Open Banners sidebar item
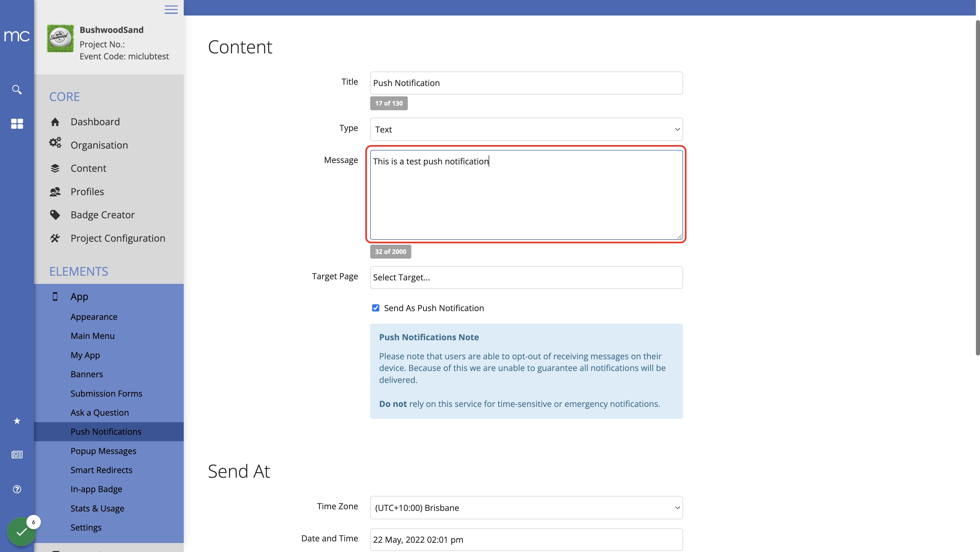The image size is (980, 552). (x=87, y=374)
